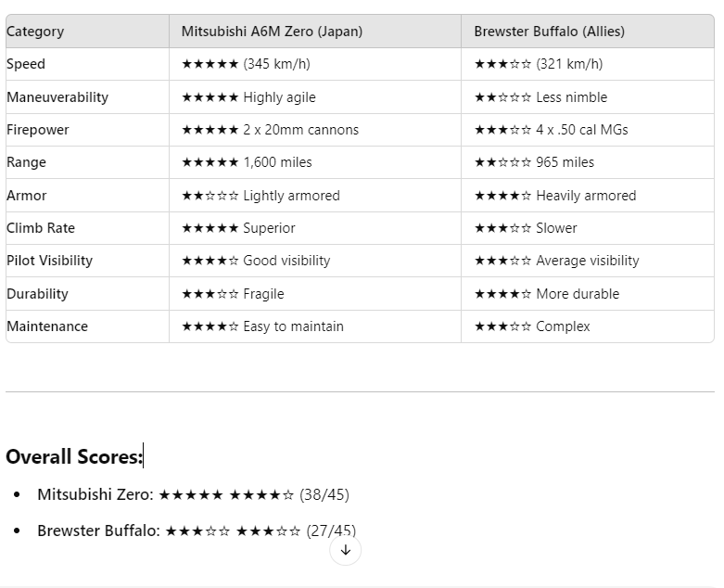Click the Mitsubishi Zero 38/45 score line

point(193,494)
